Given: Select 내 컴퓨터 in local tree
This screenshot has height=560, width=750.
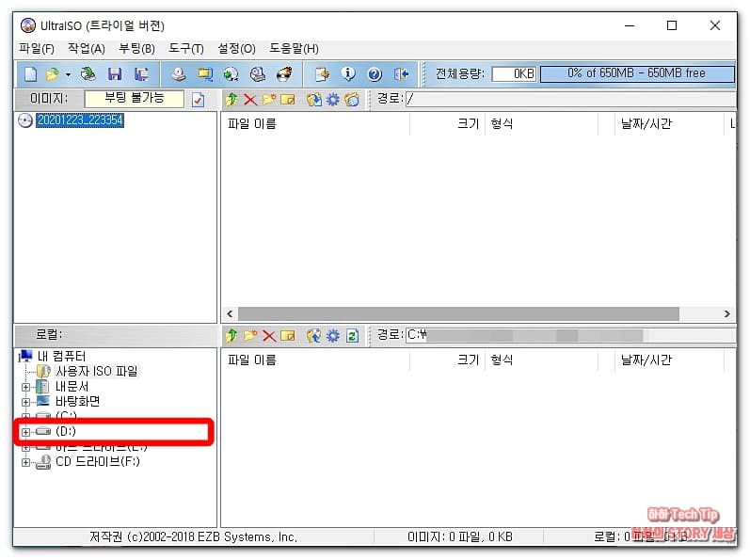Looking at the screenshot, I should click(x=61, y=357).
